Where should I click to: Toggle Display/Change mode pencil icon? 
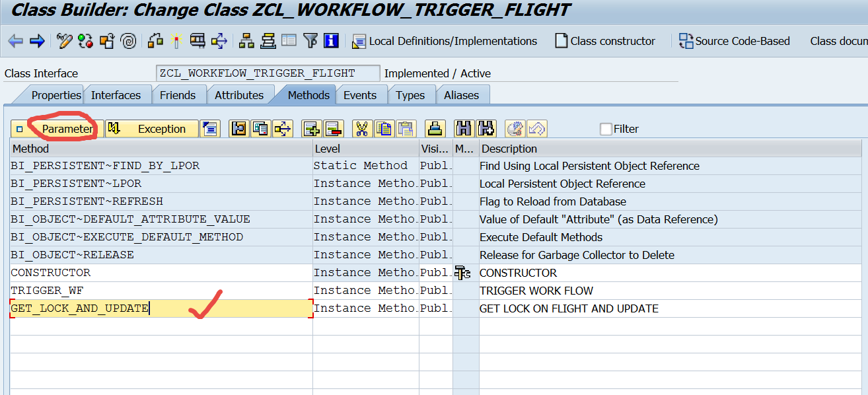(x=64, y=41)
